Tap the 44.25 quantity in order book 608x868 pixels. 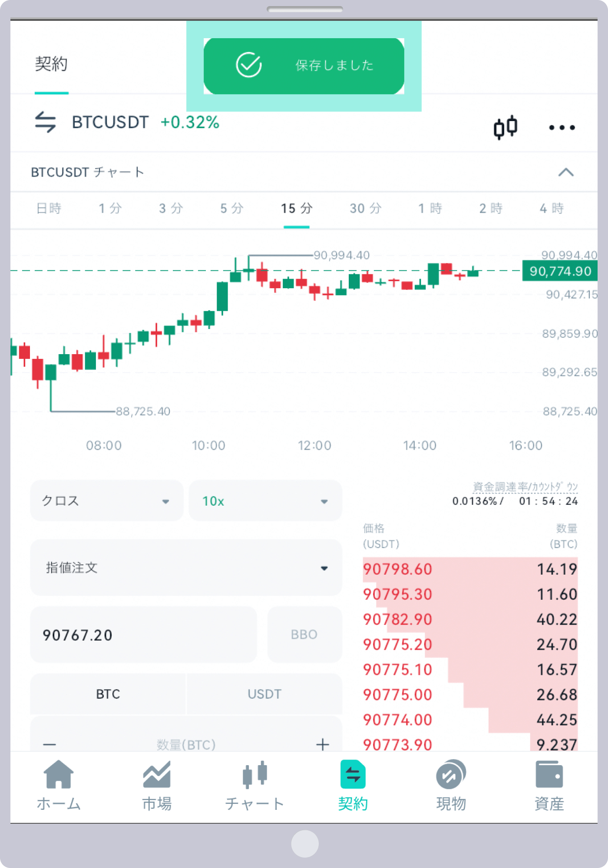click(x=557, y=720)
